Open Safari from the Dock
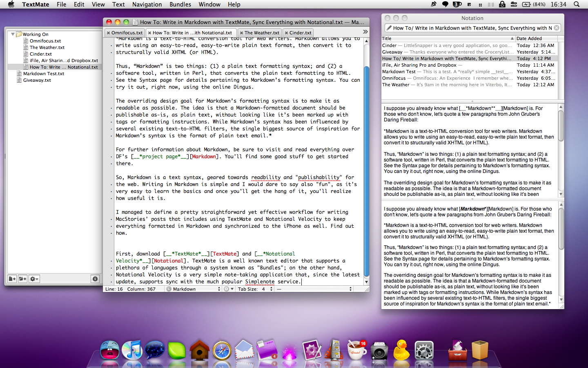This screenshot has height=368, width=588. (x=221, y=350)
